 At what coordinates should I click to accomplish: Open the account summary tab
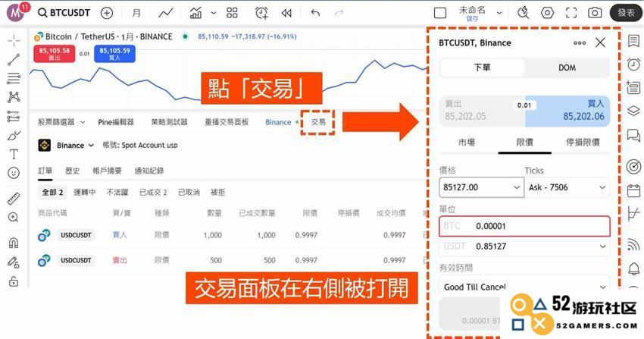point(107,171)
